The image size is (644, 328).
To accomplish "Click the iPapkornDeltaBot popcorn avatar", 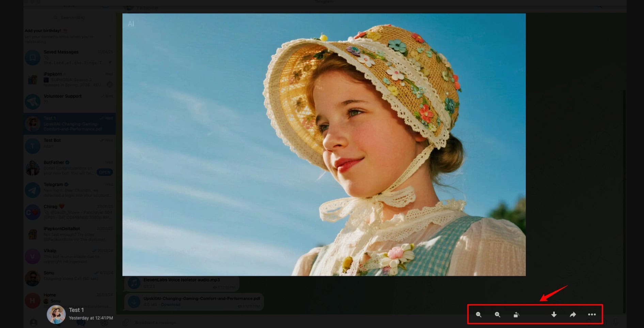I will pyautogui.click(x=33, y=234).
